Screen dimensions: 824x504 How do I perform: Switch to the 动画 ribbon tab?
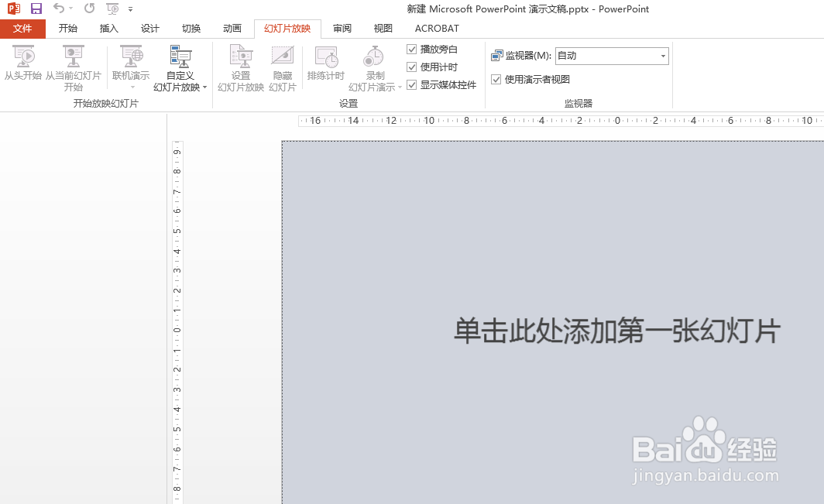(232, 28)
